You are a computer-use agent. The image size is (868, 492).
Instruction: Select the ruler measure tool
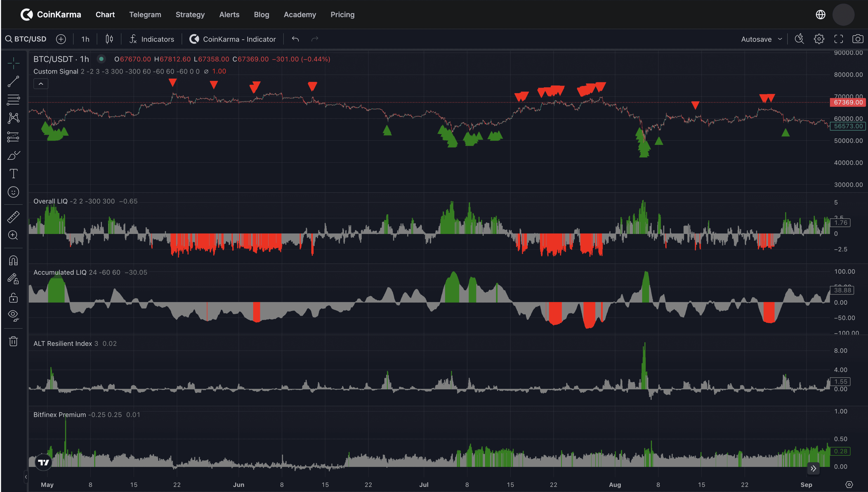click(14, 217)
